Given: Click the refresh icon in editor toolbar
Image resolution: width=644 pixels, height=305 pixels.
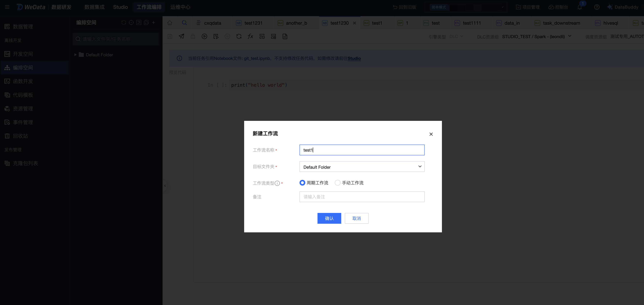Looking at the screenshot, I should pos(239,37).
